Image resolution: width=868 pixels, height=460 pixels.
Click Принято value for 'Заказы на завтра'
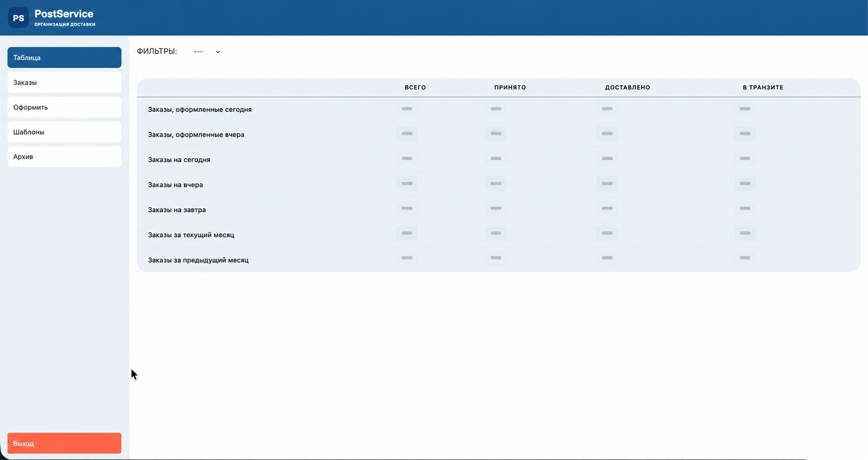(x=496, y=208)
